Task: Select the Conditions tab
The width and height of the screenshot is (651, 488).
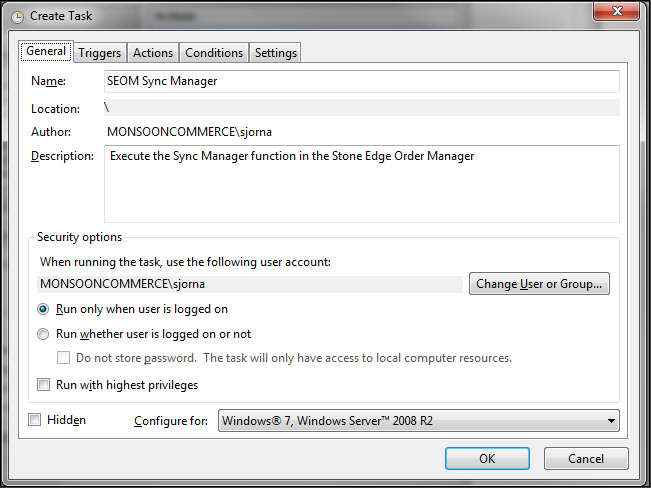Action: pyautogui.click(x=214, y=53)
